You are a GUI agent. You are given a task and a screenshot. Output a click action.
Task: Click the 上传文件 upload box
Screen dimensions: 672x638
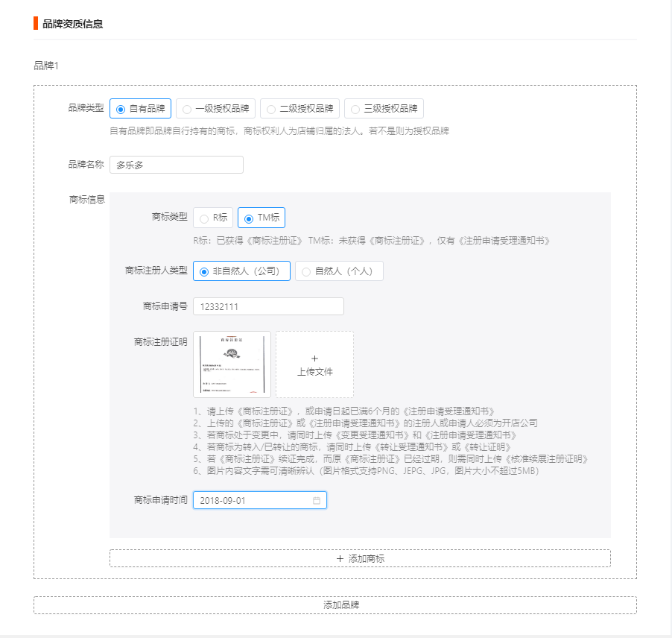(x=314, y=364)
